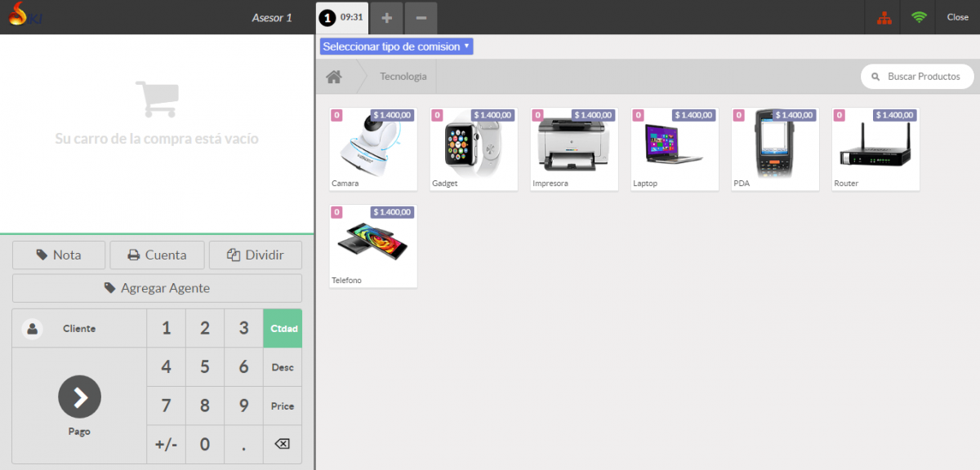Add a new order with plus button
This screenshot has height=470, width=980.
coord(387,18)
